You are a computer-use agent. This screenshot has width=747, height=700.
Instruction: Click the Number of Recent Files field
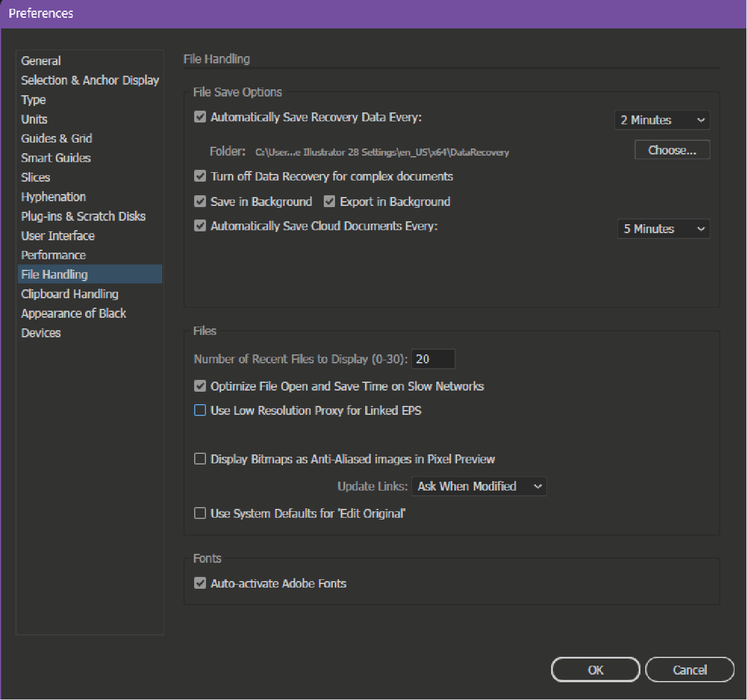433,359
